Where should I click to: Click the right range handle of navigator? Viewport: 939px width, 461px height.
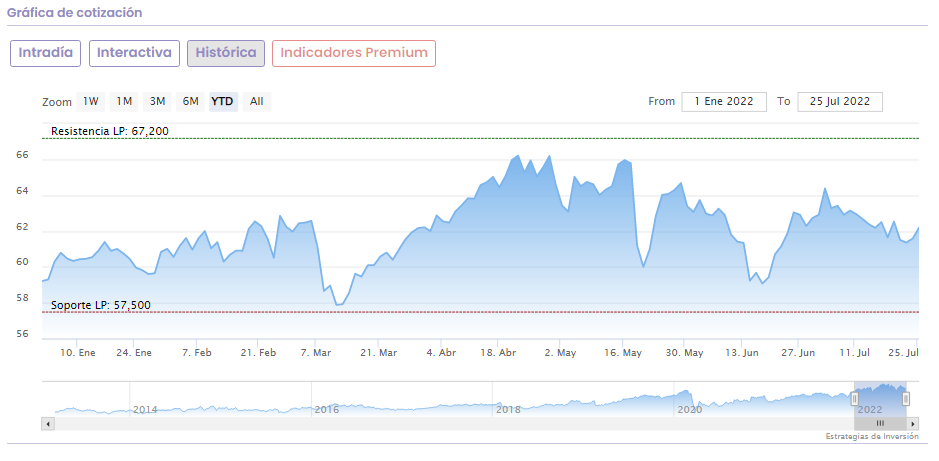906,398
